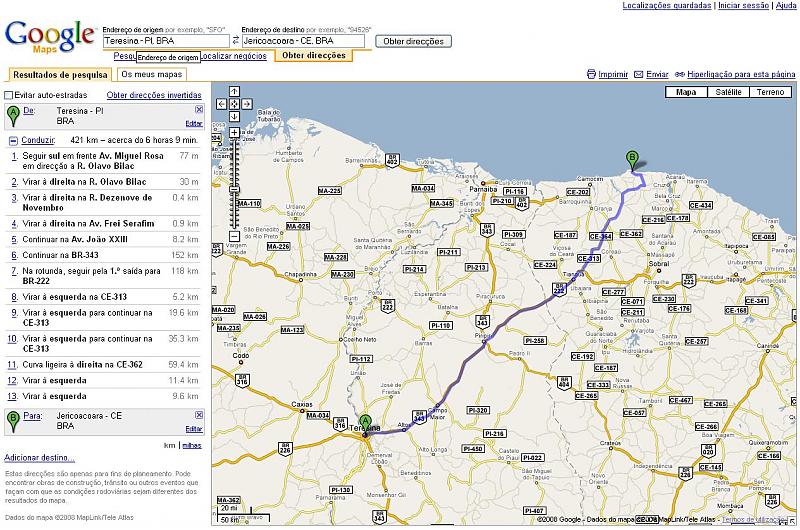800x530 pixels.
Task: Remove the Teresina origin with the X icon
Action: coord(199,109)
